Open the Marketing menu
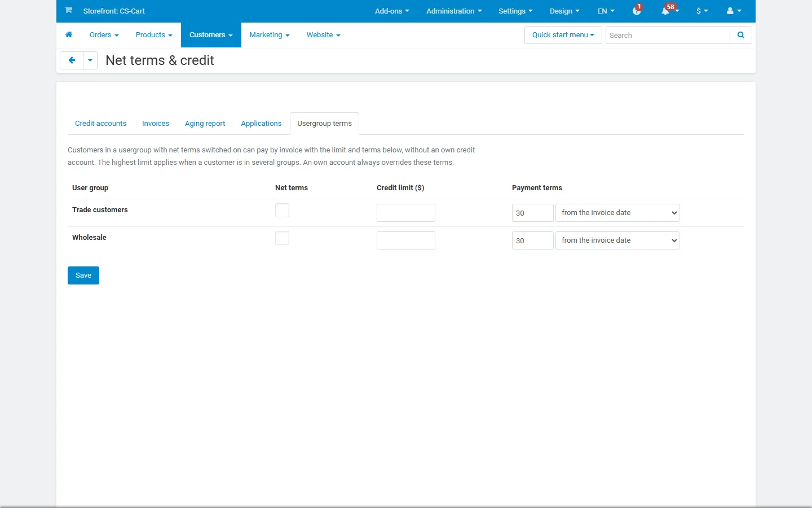812x508 pixels. click(x=270, y=35)
